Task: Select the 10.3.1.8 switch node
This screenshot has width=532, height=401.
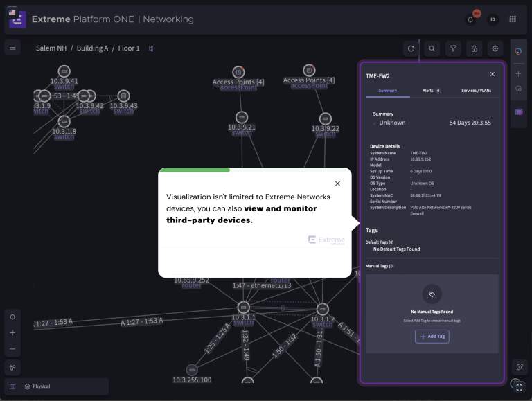Action: tap(64, 121)
